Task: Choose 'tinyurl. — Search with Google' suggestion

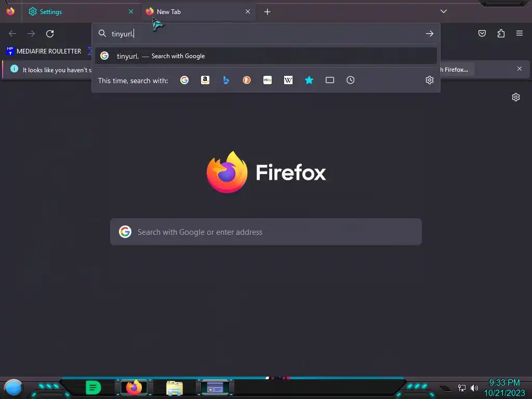Action: click(x=266, y=56)
